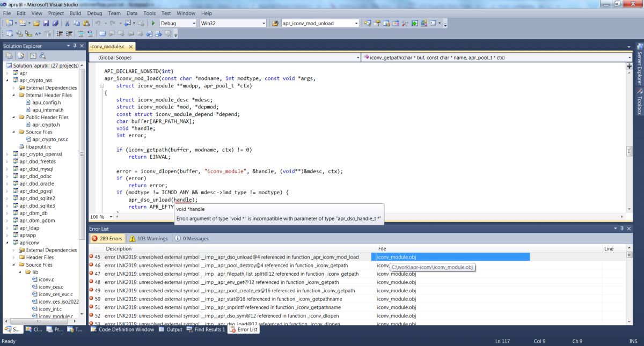The image size is (644, 346).
Task: Comment out the selected lines icon
Action: (81, 34)
